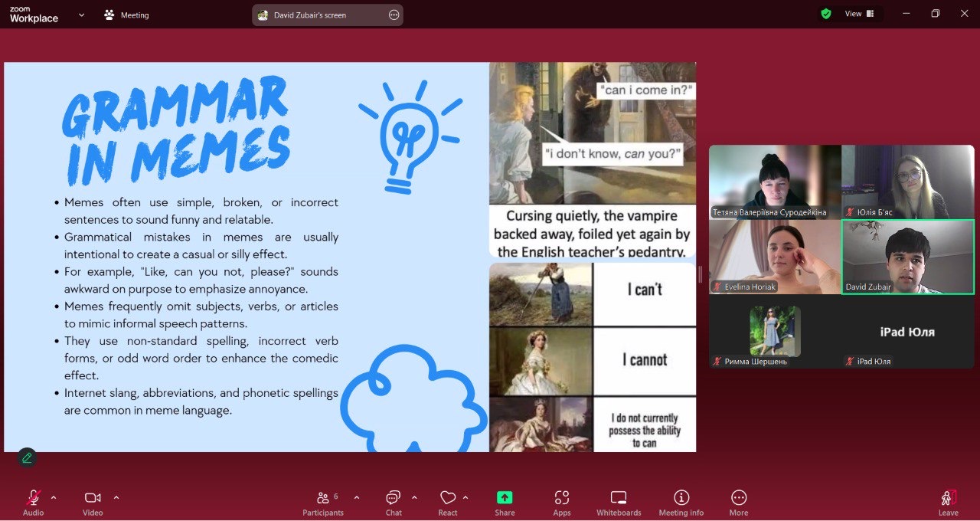
Task: Show Meeting info
Action: pyautogui.click(x=681, y=503)
